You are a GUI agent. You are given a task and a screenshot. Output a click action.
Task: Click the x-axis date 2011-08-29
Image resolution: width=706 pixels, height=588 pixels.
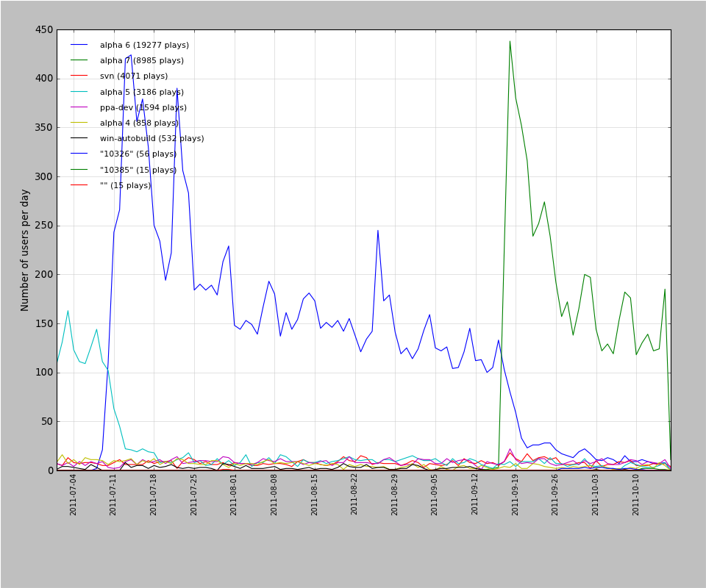click(x=394, y=495)
